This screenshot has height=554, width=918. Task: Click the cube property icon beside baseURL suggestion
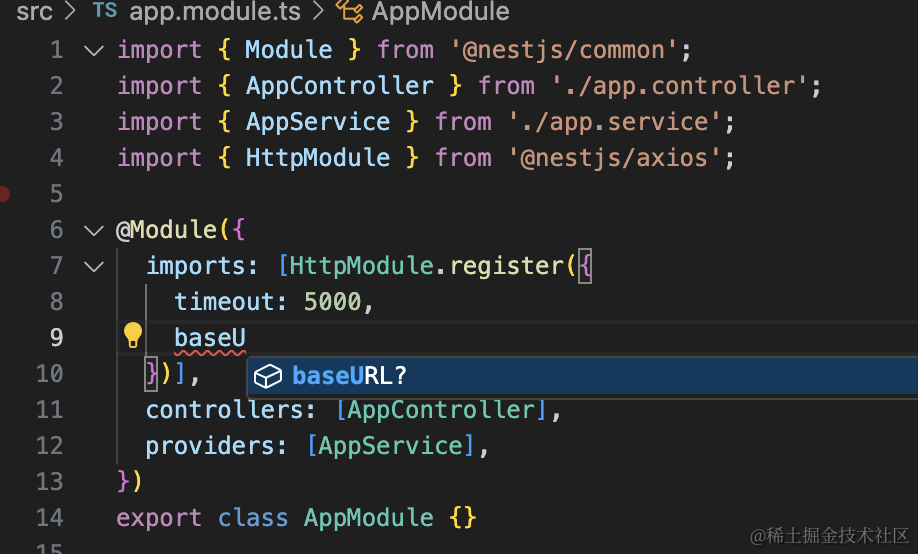(x=267, y=376)
